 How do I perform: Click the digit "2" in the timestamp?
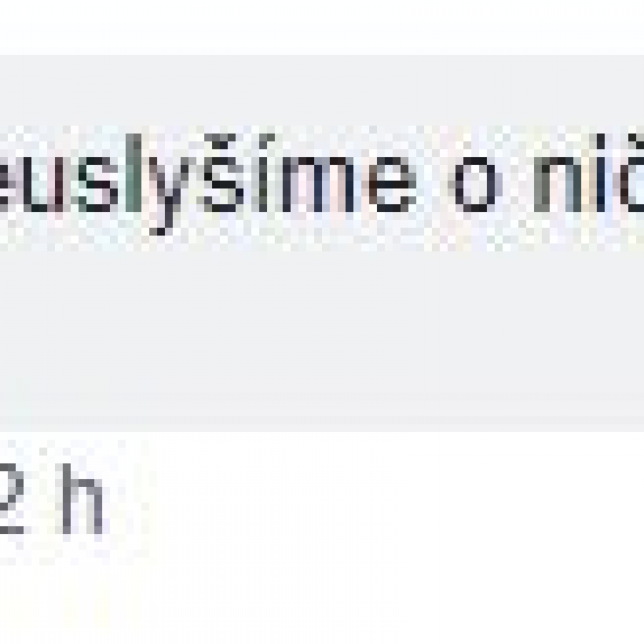point(11,498)
